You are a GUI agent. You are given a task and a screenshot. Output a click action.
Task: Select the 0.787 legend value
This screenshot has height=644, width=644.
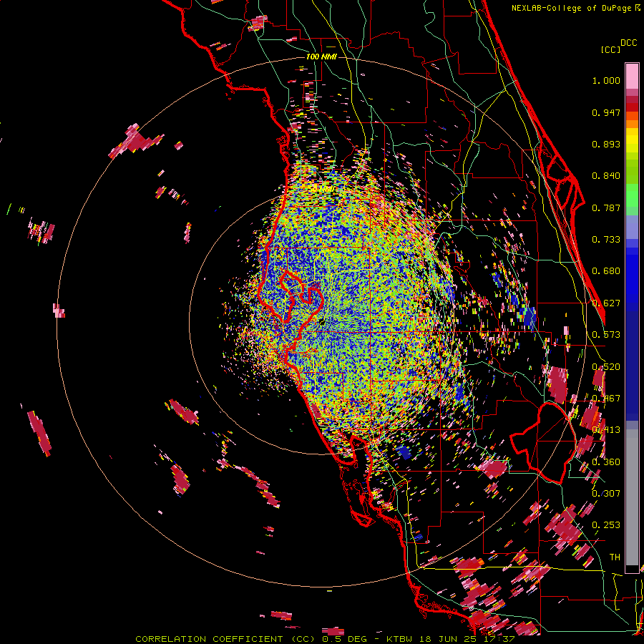click(606, 208)
